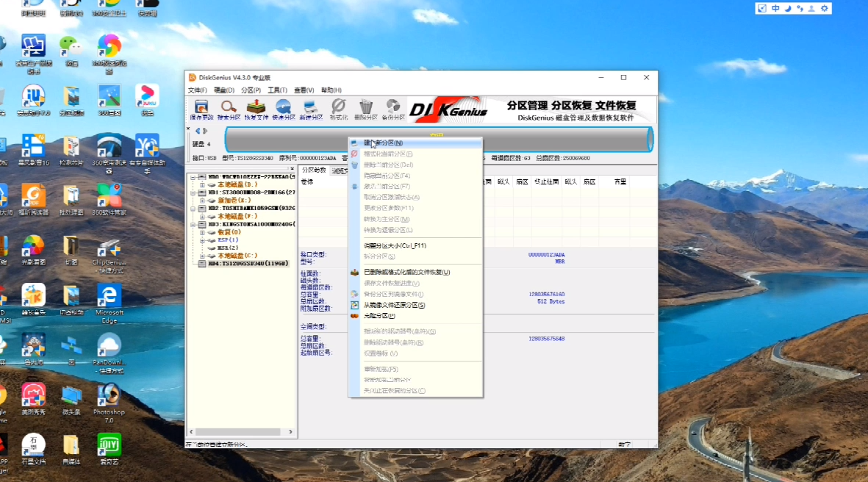This screenshot has width=868, height=482.
Task: Choose 建立新分区(N) from context menu
Action: pyautogui.click(x=415, y=143)
